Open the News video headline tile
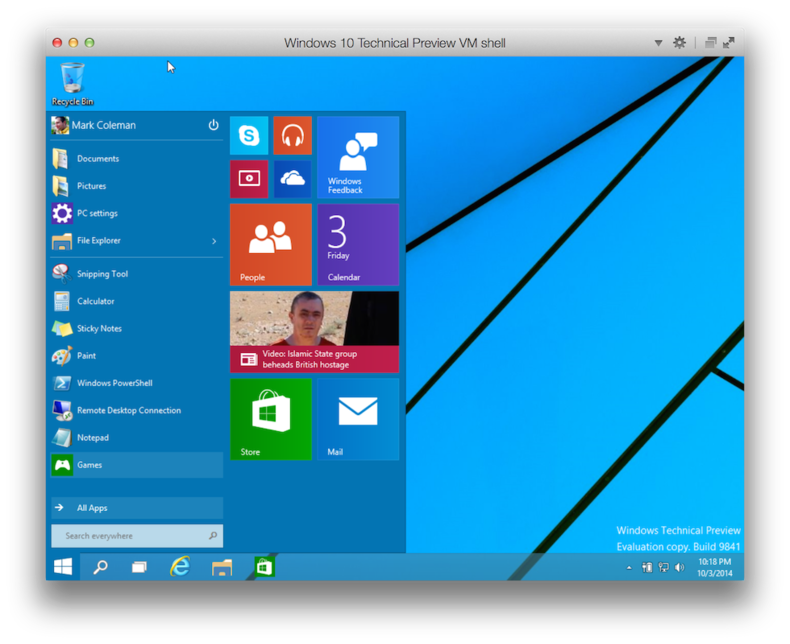790x644 pixels. (314, 332)
